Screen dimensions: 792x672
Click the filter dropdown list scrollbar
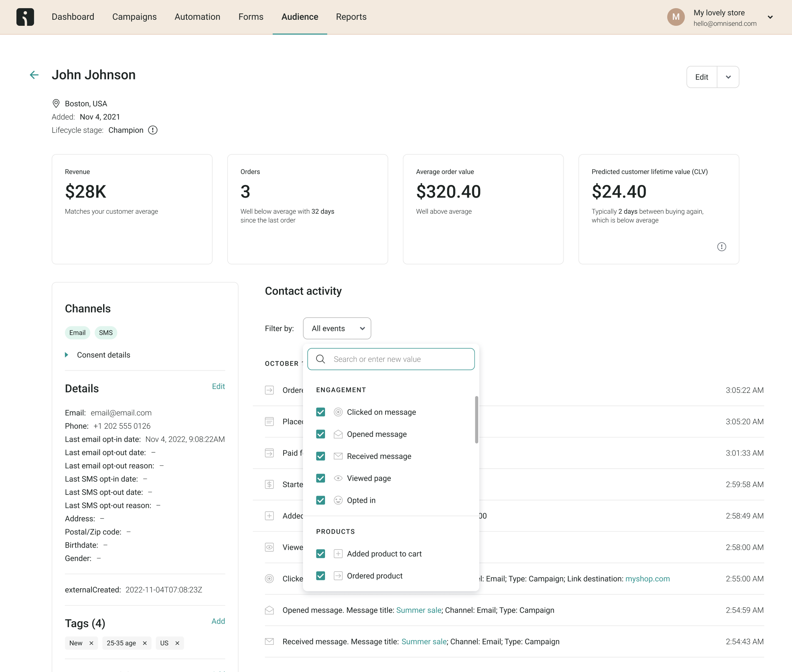click(476, 420)
